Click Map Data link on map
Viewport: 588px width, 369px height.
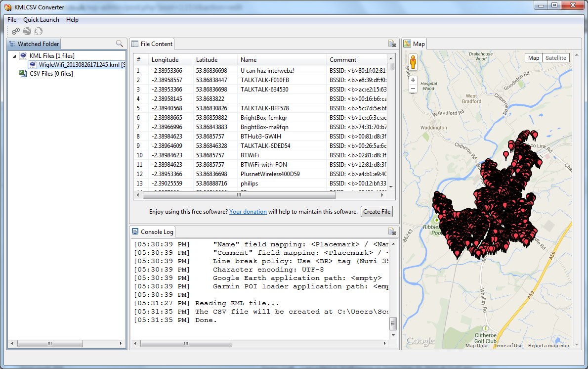click(476, 346)
